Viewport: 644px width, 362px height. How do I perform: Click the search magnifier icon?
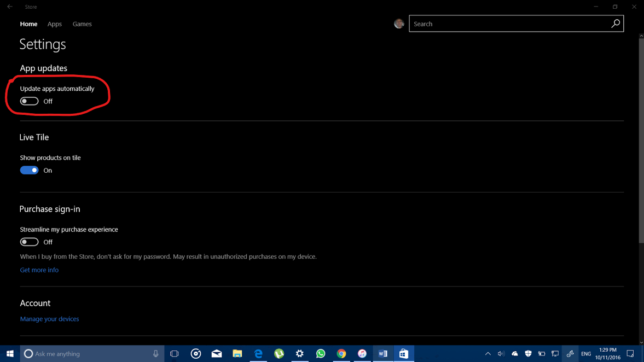coord(616,24)
